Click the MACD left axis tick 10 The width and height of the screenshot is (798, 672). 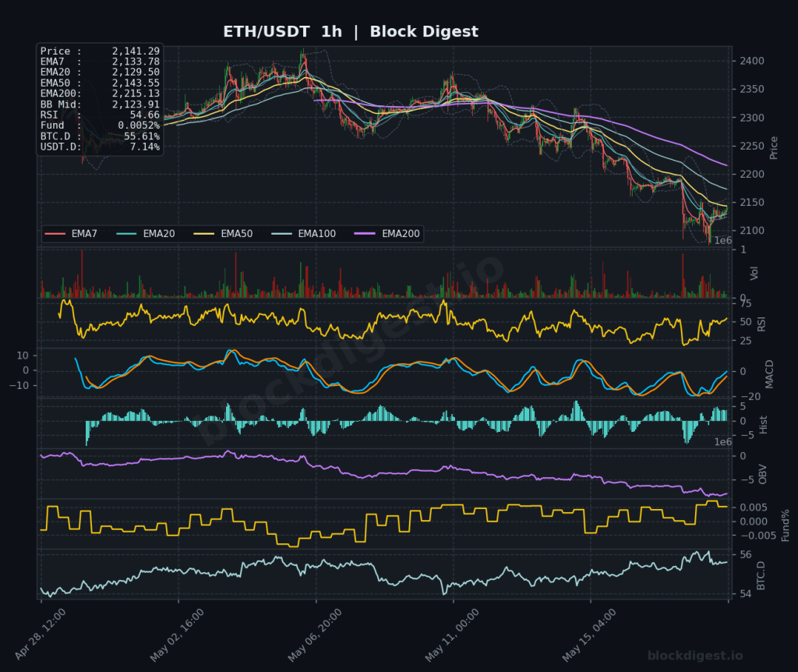[x=23, y=355]
